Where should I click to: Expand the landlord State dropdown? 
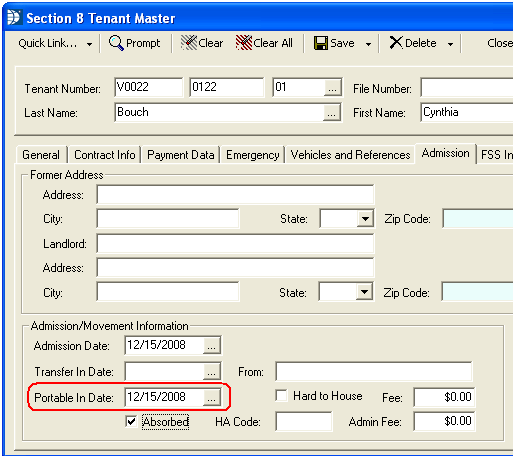pyautogui.click(x=364, y=292)
